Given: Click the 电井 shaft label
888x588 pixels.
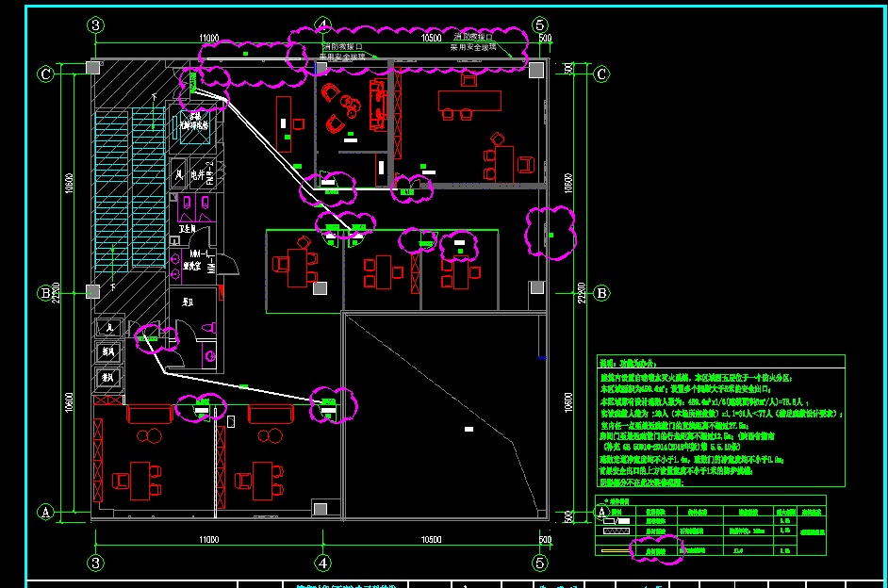Looking at the screenshot, I should click(x=198, y=175).
